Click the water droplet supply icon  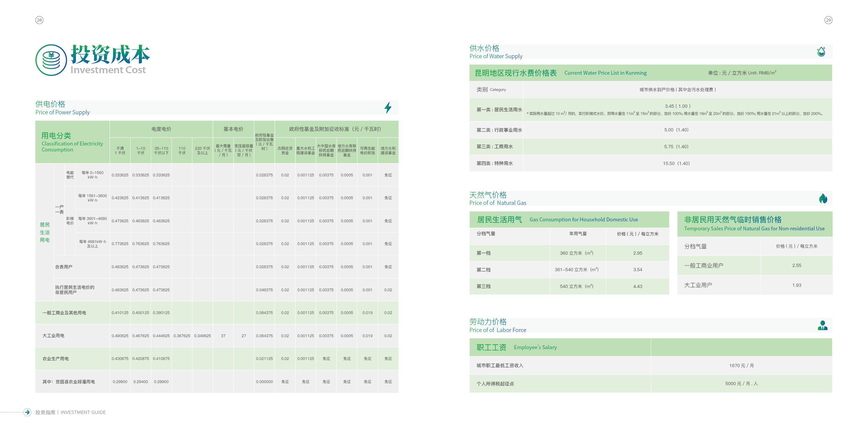coord(821,52)
